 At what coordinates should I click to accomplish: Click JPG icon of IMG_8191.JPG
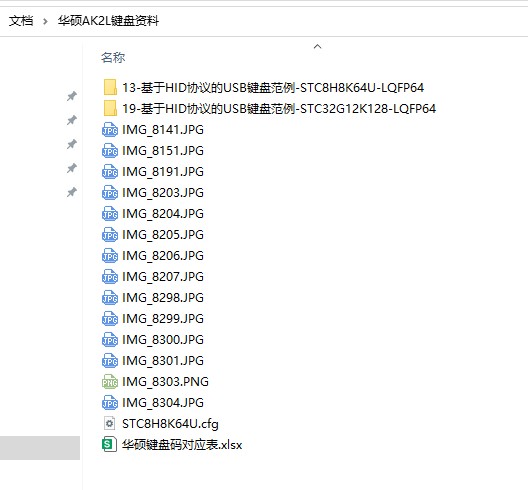pos(110,171)
